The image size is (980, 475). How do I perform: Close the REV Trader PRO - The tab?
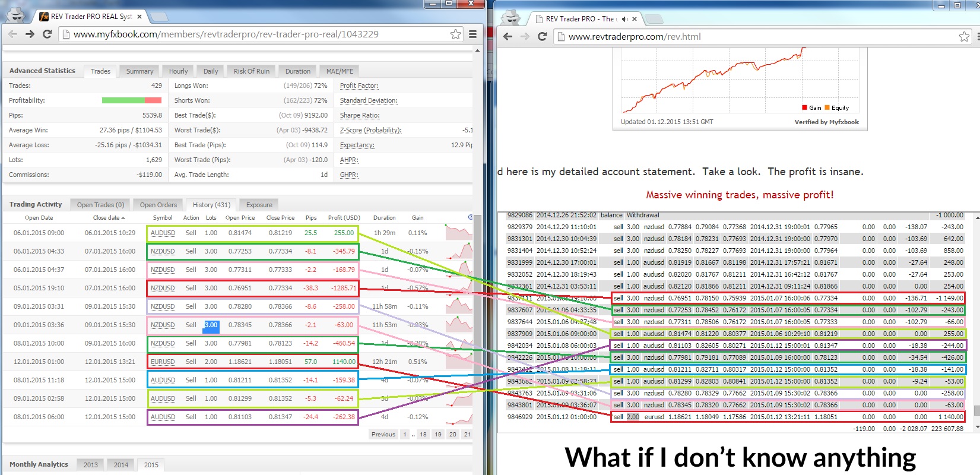[635, 19]
